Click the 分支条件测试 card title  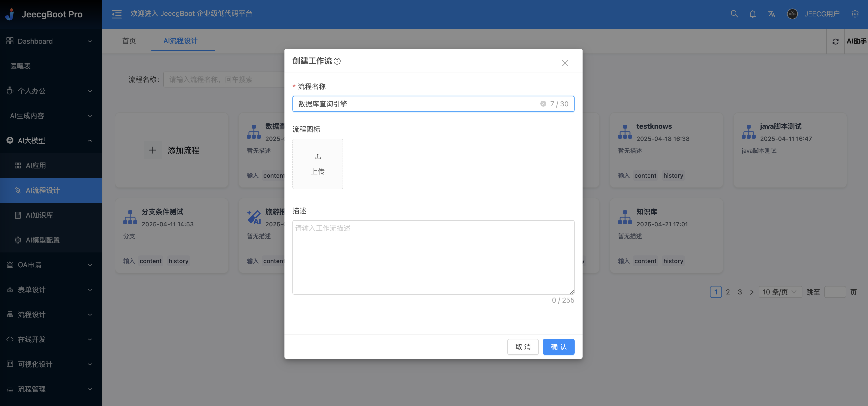click(x=162, y=212)
